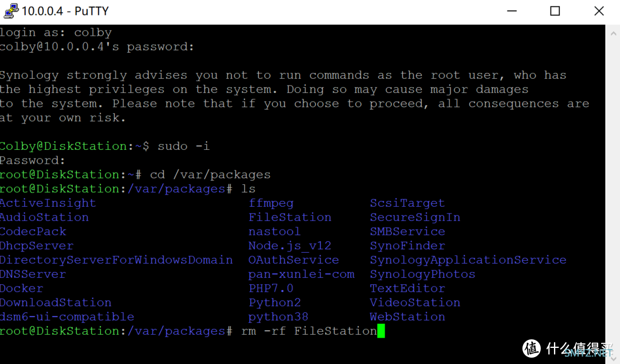Click the VideoStation directory entry
Screen dimensions: 620x364
(415, 303)
